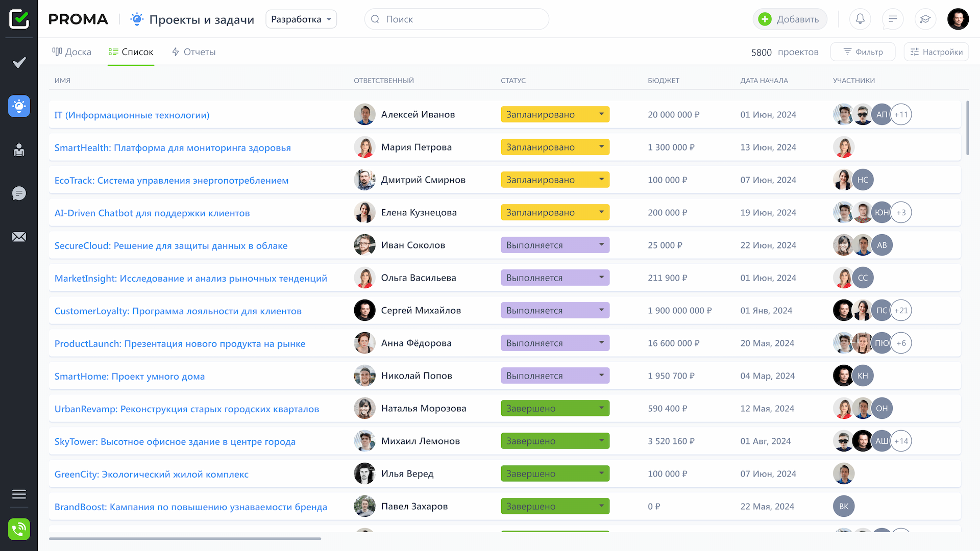Open GreenCity project link
Image resolution: width=980 pixels, height=551 pixels.
(152, 474)
